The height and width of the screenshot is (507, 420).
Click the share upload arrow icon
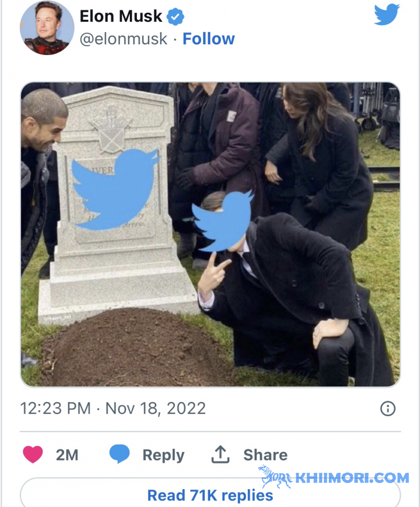click(x=220, y=455)
